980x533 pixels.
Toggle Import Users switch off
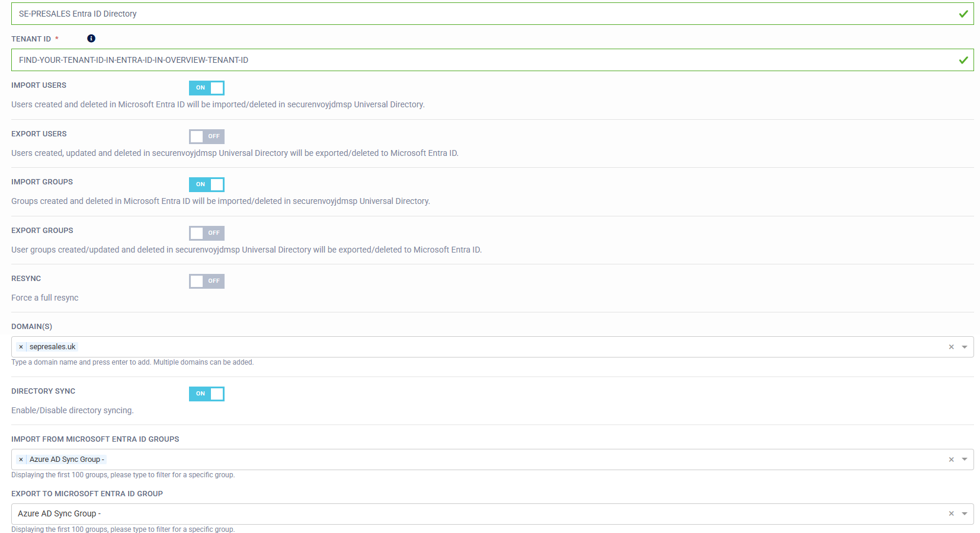[207, 88]
